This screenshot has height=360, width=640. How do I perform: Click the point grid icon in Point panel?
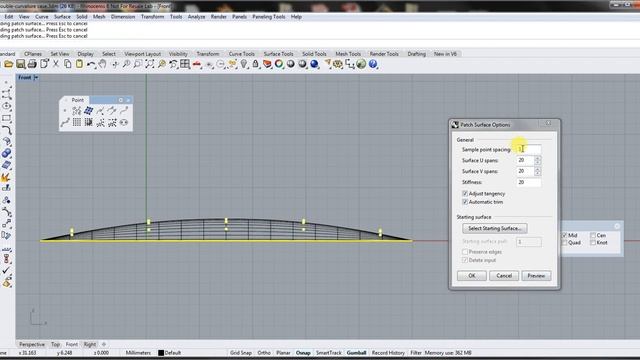[x=77, y=122]
